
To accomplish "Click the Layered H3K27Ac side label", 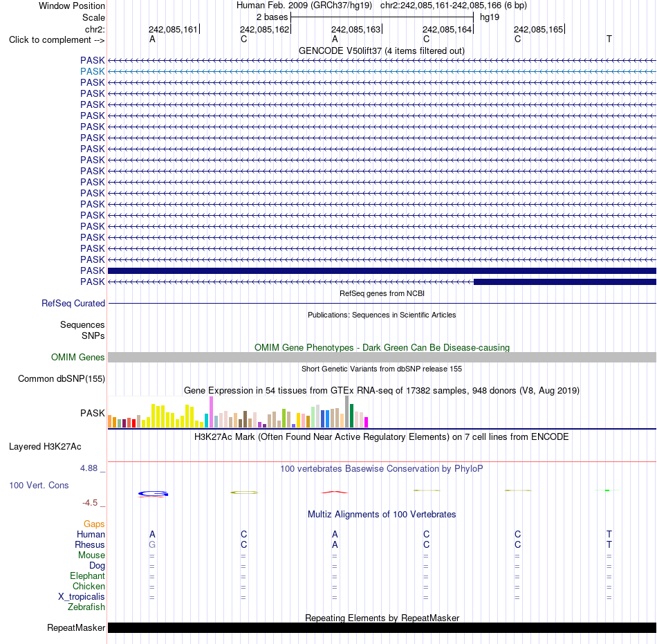I will (45, 447).
